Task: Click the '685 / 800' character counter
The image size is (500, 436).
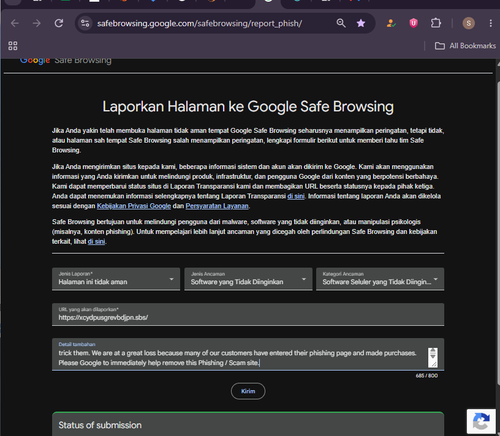Action: pos(427,376)
